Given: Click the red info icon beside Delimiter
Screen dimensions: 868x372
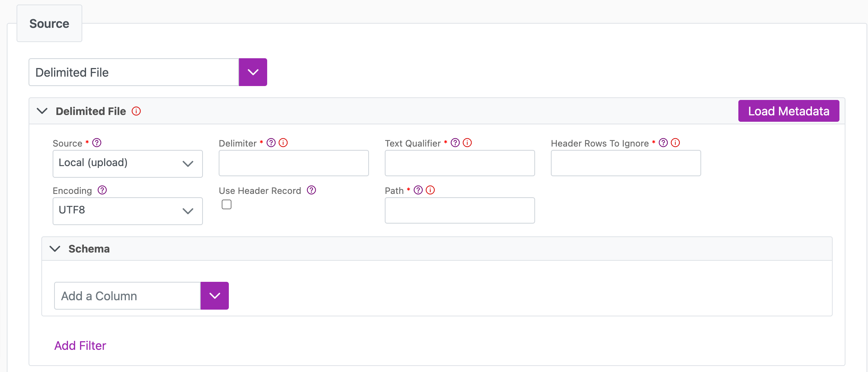Looking at the screenshot, I should click(283, 143).
